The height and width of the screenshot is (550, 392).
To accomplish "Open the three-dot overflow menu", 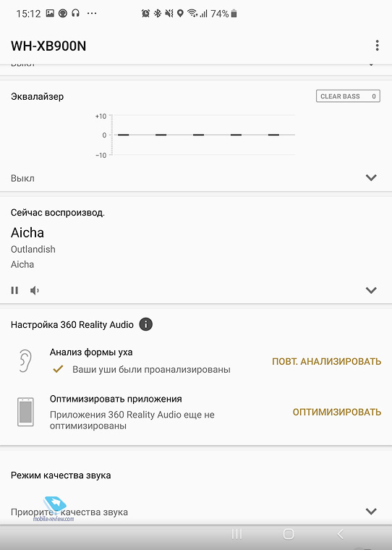I will pos(377,46).
